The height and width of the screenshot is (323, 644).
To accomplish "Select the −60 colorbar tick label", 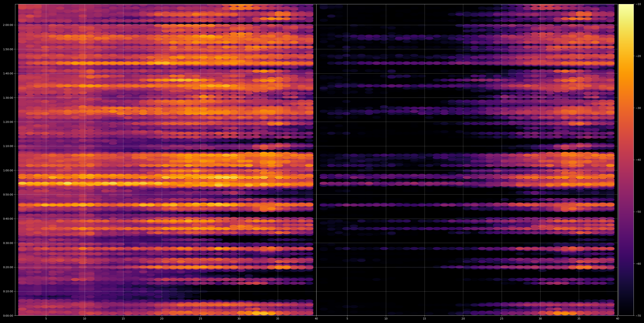I will (638, 264).
